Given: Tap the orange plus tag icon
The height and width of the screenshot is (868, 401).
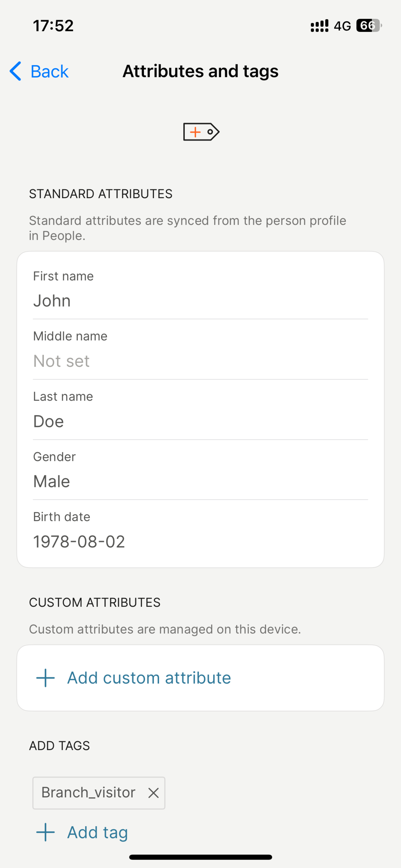Looking at the screenshot, I should point(201,132).
